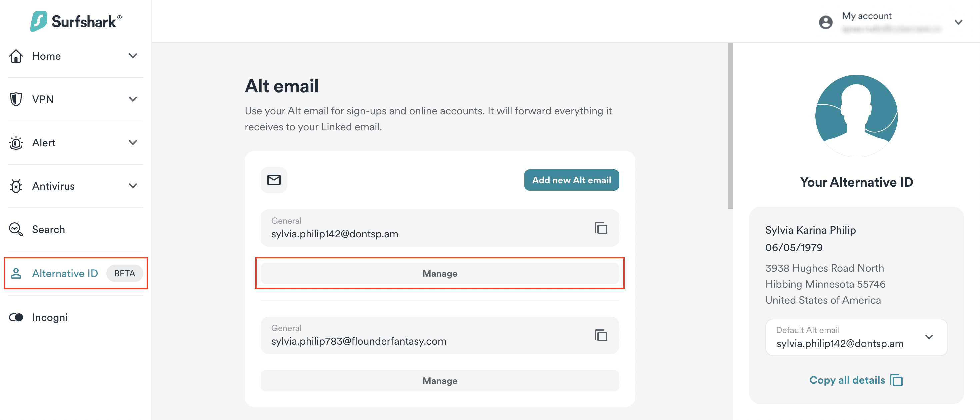Click the My account profile avatar icon

[x=825, y=22]
